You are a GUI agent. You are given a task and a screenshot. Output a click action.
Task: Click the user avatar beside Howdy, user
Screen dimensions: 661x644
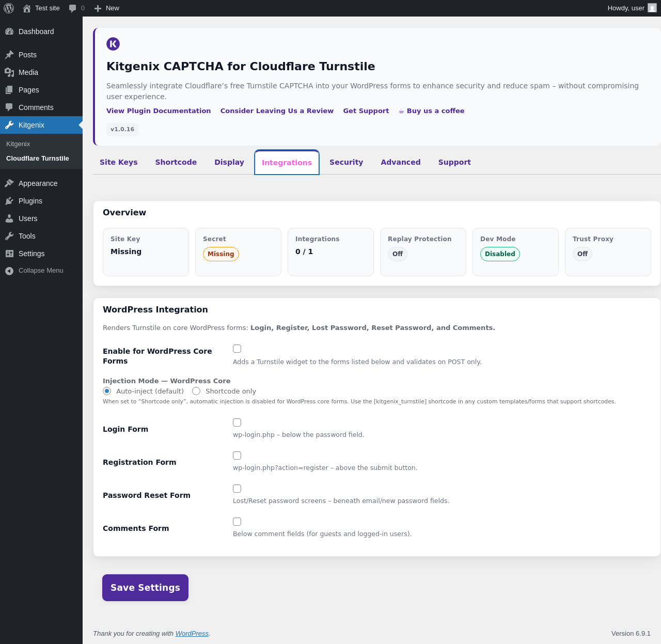(x=652, y=8)
